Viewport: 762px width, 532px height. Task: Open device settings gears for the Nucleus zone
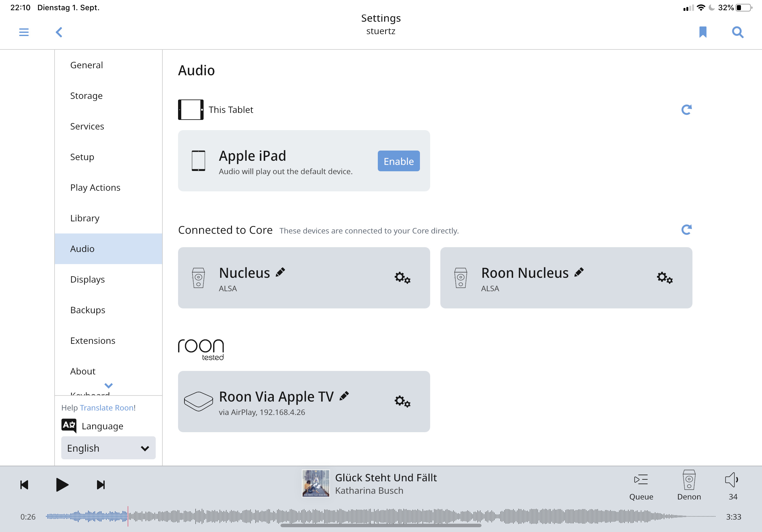(x=402, y=277)
